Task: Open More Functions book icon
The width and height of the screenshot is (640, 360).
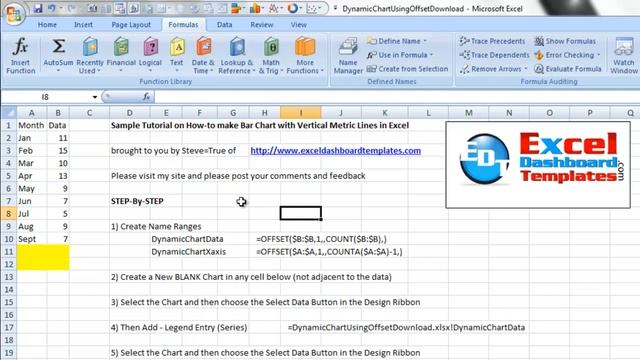Action: pos(305,48)
